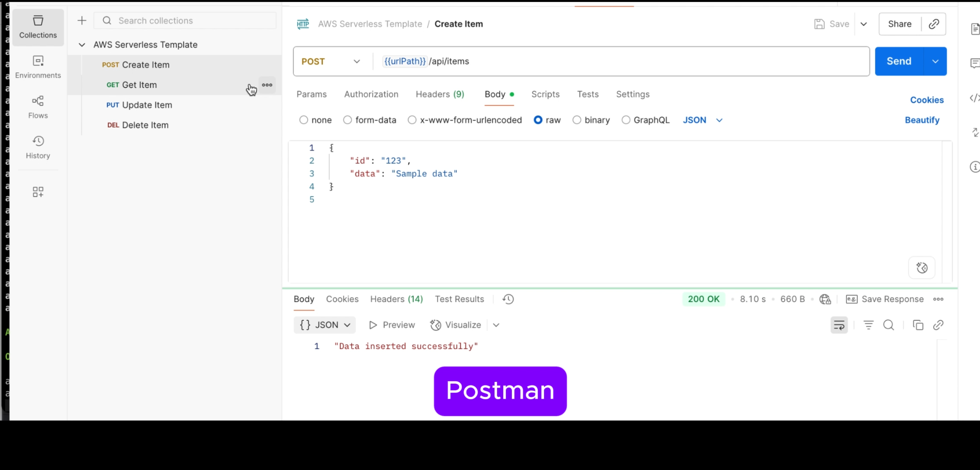The height and width of the screenshot is (470, 980).
Task: Open the comments icon in right sidebar
Action: [975, 63]
